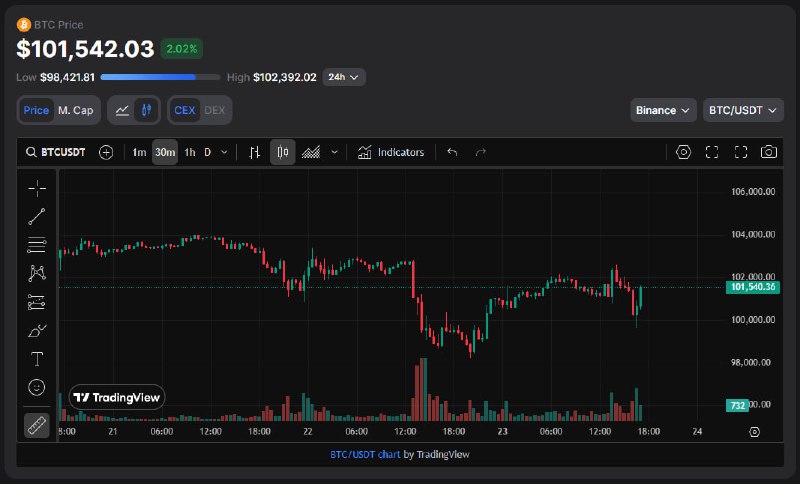Open the long position forecasting tool
The image size is (800, 484).
[37, 302]
